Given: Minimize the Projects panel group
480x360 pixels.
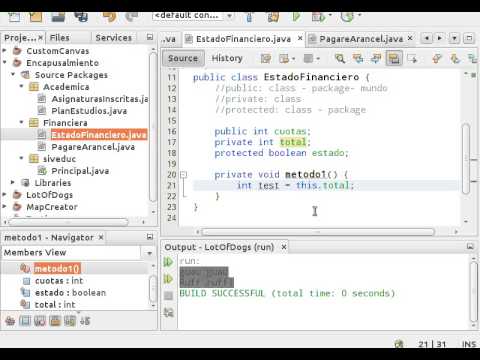Looking at the screenshot, I should [150, 37].
